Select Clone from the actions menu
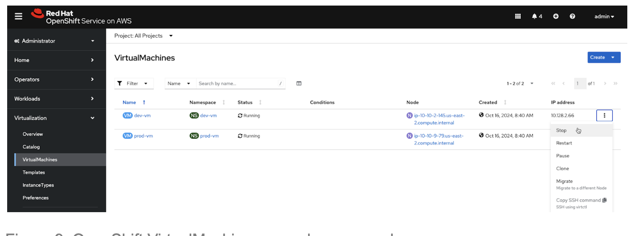This screenshot has width=644, height=236. (x=581, y=168)
